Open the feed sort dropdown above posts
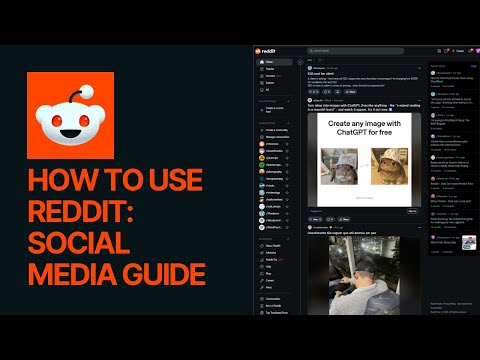 [311, 60]
